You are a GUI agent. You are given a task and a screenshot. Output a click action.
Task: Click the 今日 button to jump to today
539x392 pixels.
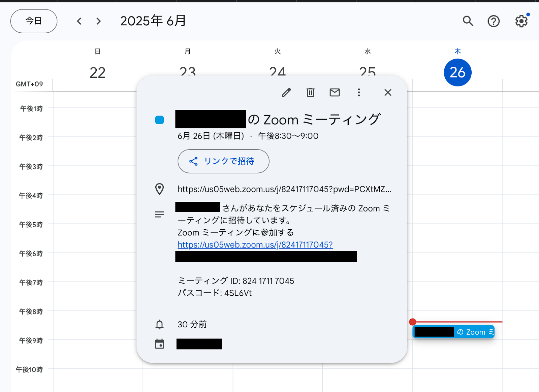click(34, 21)
